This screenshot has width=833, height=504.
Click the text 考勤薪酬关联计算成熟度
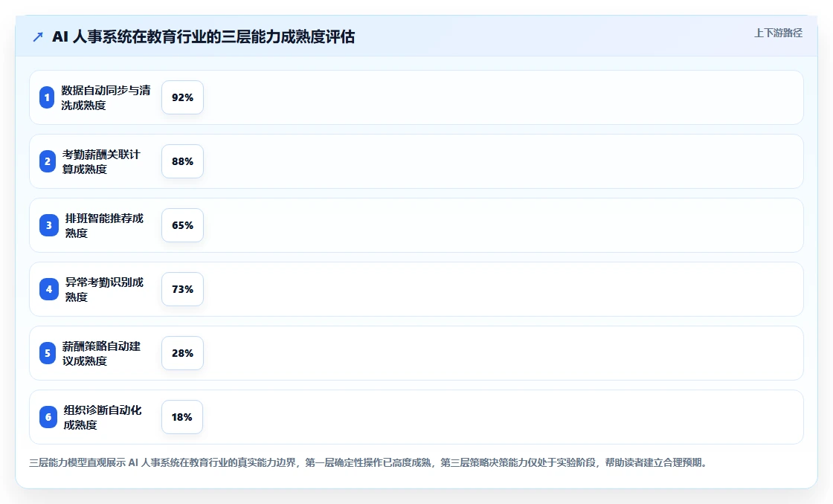pyautogui.click(x=101, y=161)
